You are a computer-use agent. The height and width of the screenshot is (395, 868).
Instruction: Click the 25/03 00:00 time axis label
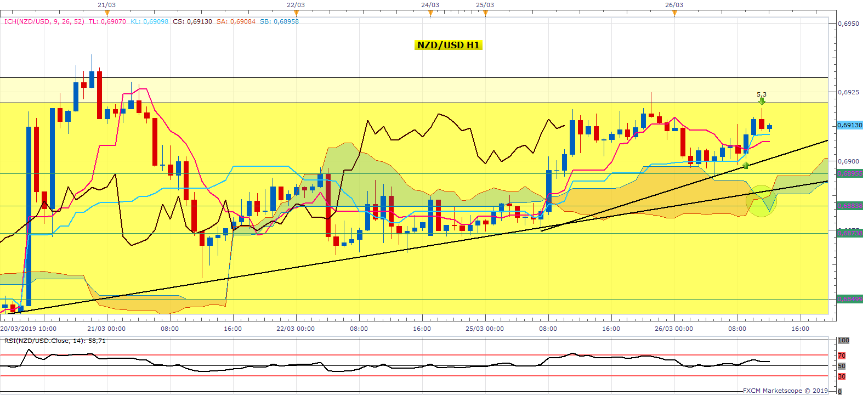485,329
